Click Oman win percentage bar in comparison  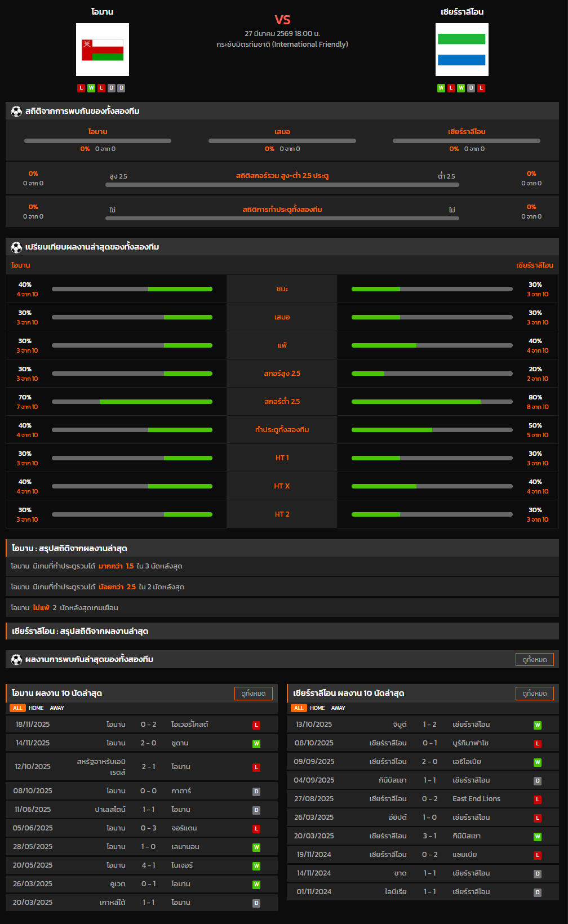132,289
